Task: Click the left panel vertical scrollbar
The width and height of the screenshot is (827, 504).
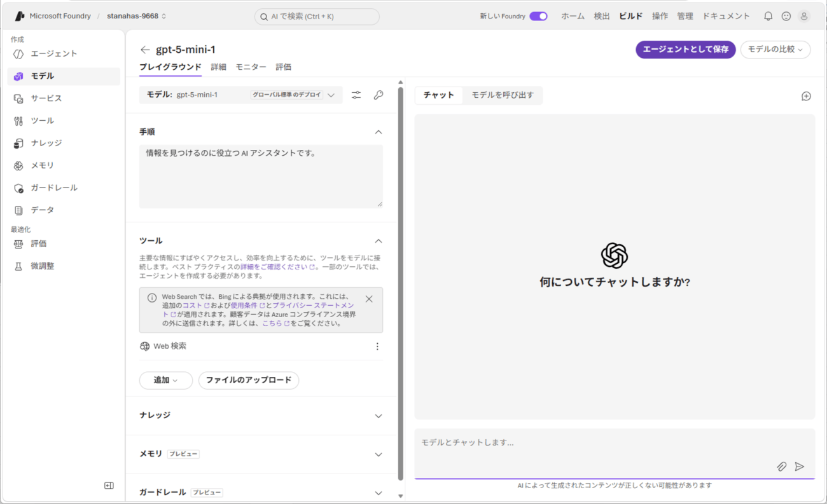Action: [x=400, y=283]
